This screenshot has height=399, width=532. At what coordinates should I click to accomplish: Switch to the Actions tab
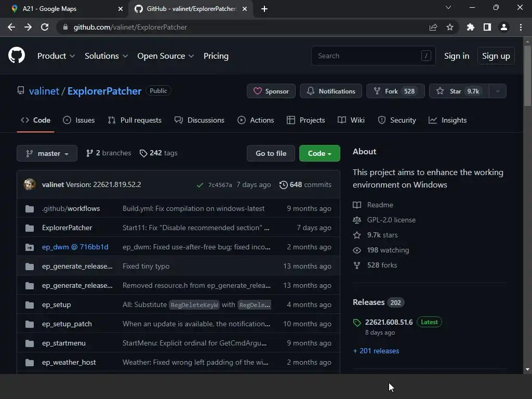click(x=256, y=120)
